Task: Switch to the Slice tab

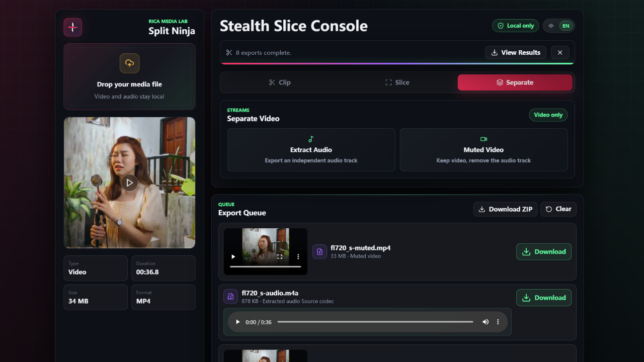Action: (x=397, y=82)
